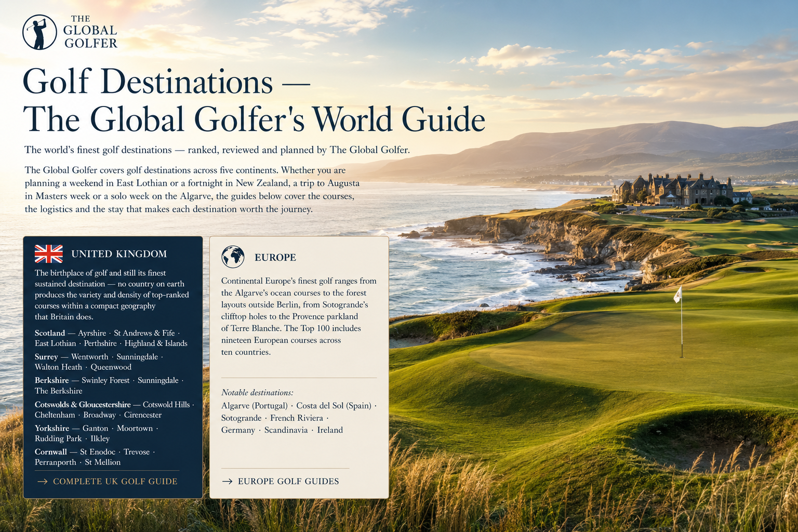This screenshot has height=532, width=798.
Task: Open the Berkshire region entry
Action: [x=52, y=380]
